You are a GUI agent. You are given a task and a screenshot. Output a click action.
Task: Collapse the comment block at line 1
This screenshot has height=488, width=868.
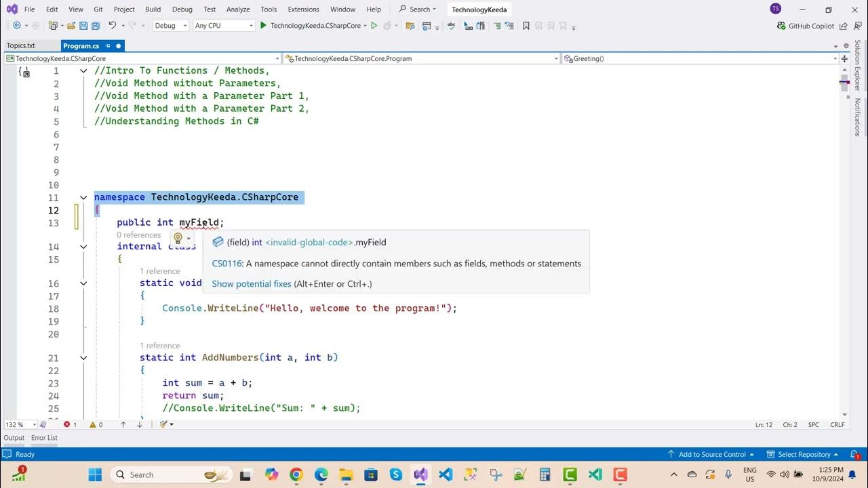point(83,70)
